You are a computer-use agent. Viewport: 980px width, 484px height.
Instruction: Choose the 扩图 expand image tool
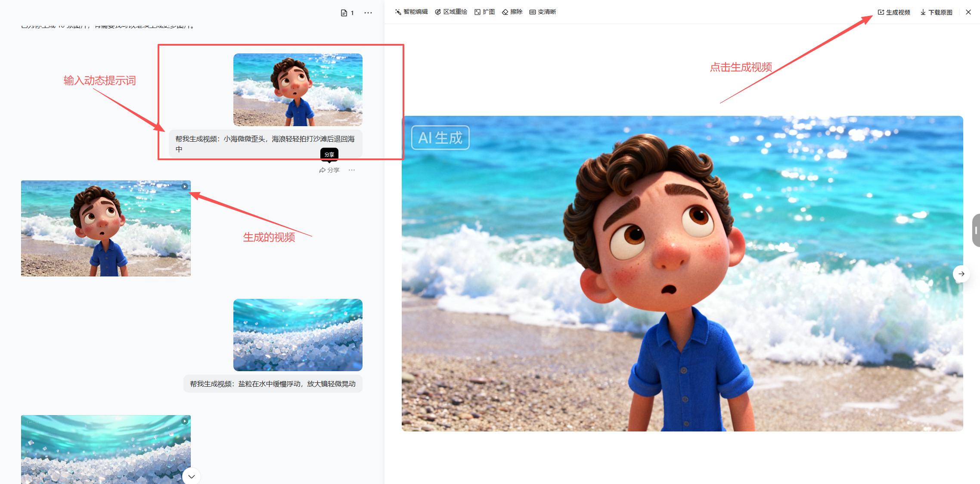[484, 12]
